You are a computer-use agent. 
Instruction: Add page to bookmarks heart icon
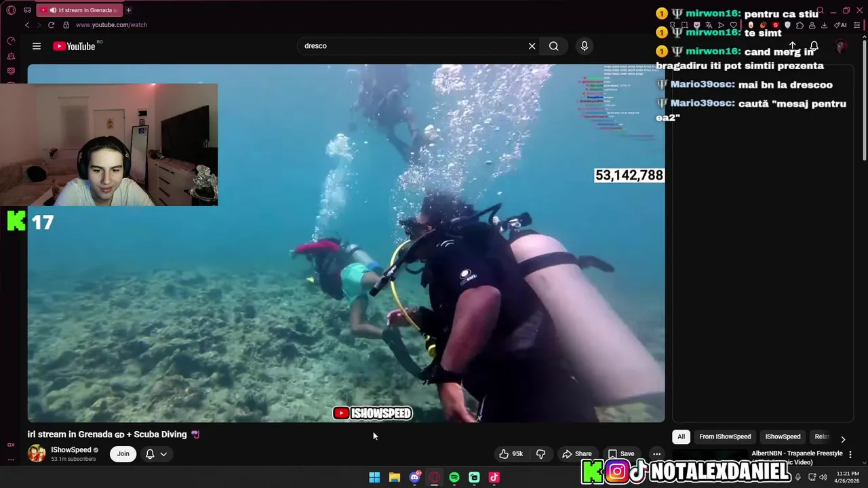coord(733,25)
